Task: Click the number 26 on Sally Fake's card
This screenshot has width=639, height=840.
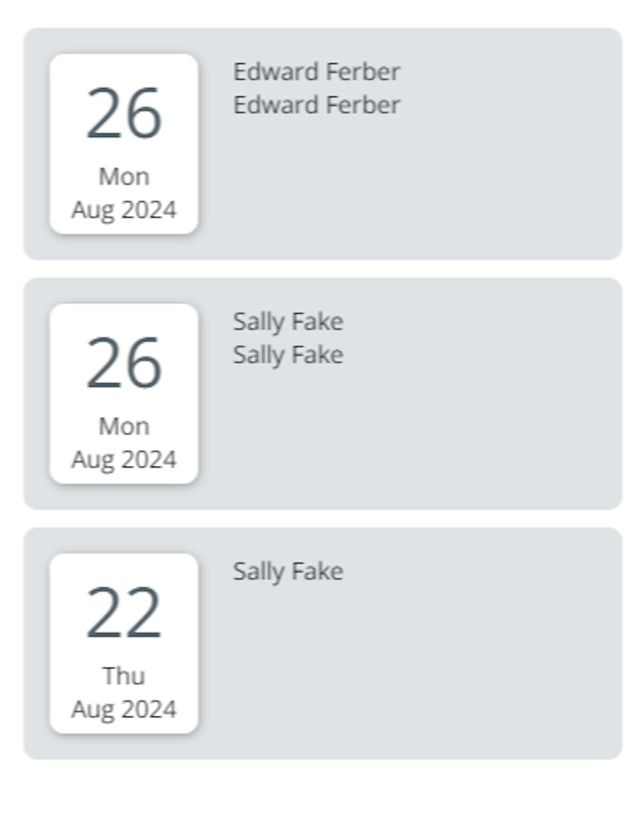Action: pyautogui.click(x=124, y=364)
